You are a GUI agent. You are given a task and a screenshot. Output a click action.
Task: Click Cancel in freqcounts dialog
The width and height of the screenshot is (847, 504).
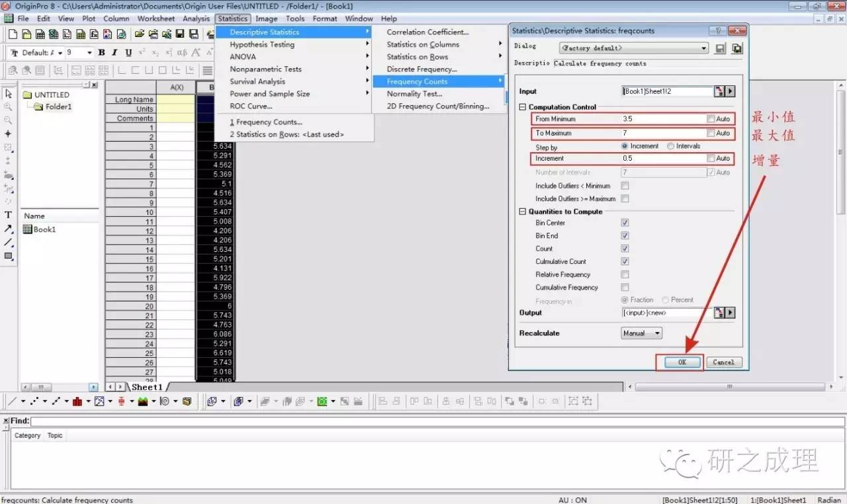point(724,362)
